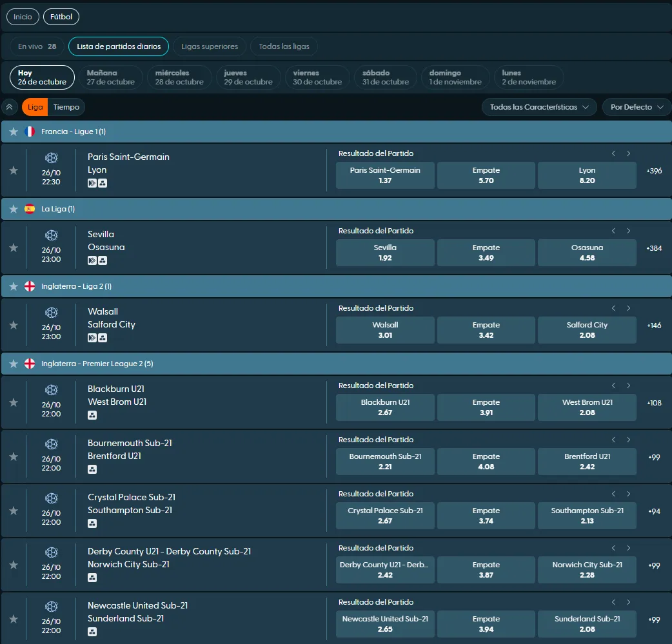Show next market for PSG vs Lyon
The height and width of the screenshot is (644, 672).
tap(628, 153)
